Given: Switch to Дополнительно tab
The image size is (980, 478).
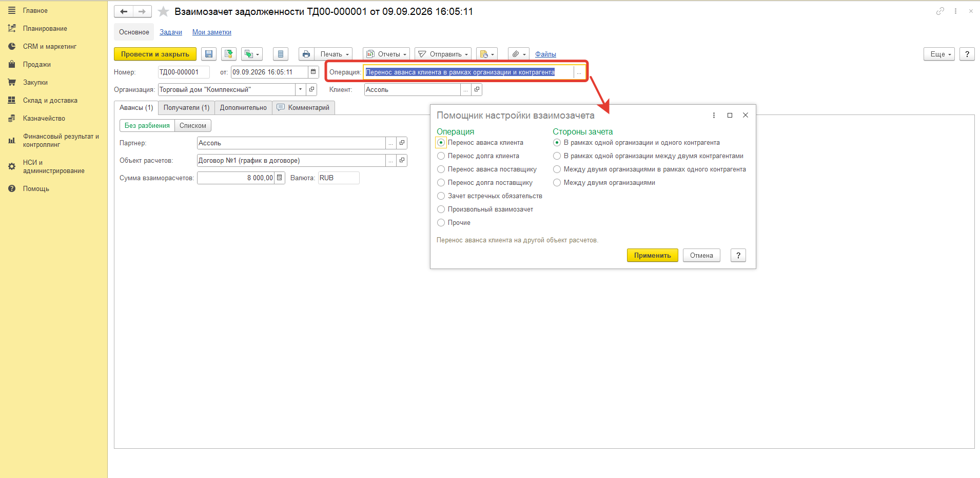Looking at the screenshot, I should [243, 107].
